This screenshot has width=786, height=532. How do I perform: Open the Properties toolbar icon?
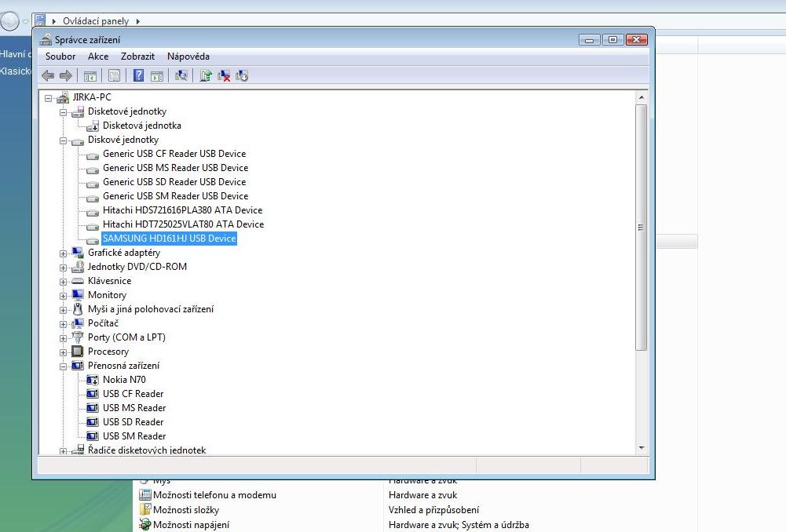(115, 76)
